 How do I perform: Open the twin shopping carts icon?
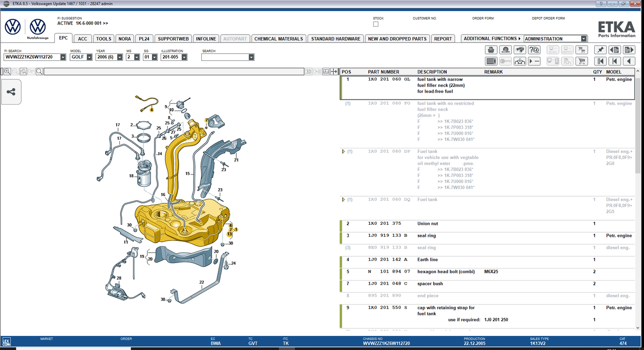(582, 50)
